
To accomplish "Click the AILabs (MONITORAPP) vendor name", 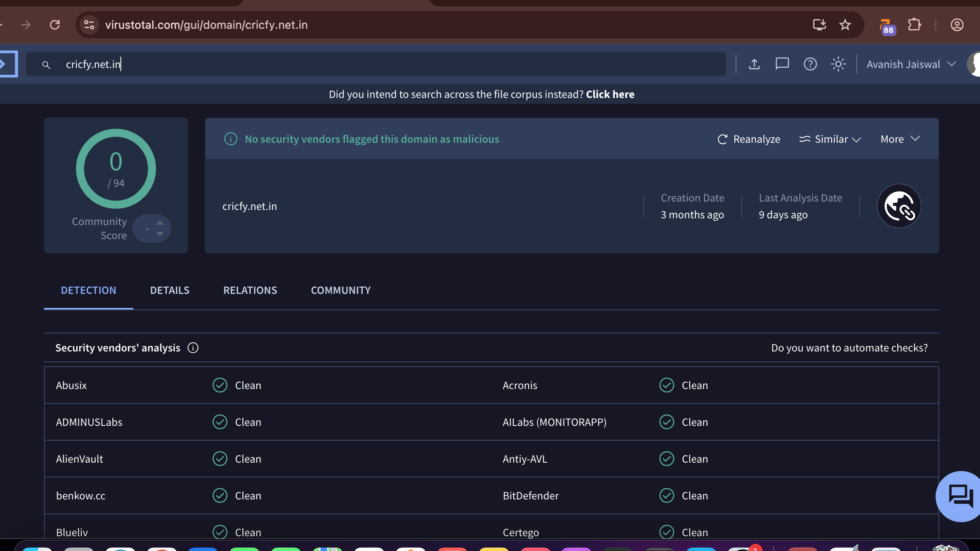I will click(554, 422).
